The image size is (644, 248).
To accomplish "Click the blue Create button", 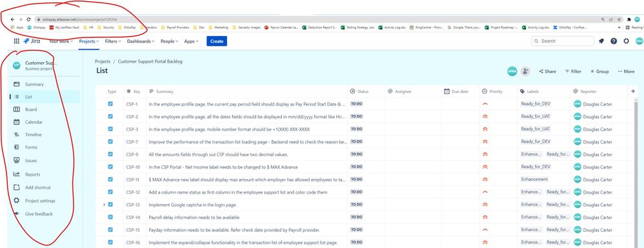I will click(216, 41).
